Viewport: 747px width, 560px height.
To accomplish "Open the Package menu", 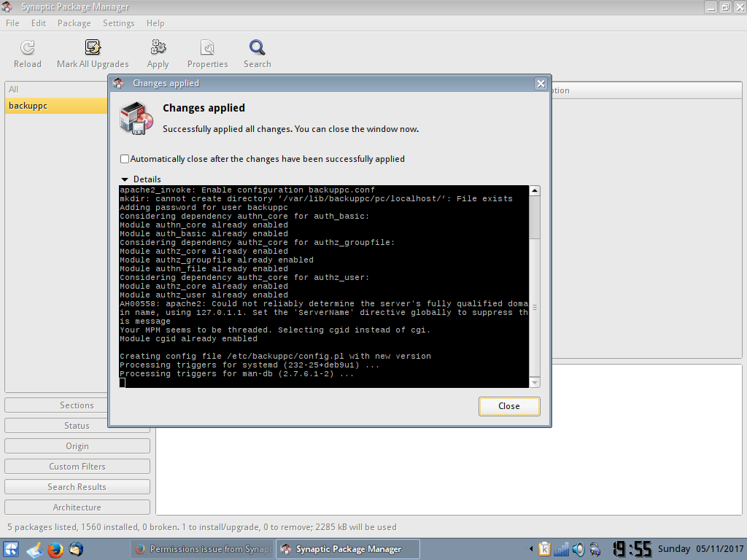I will coord(74,23).
